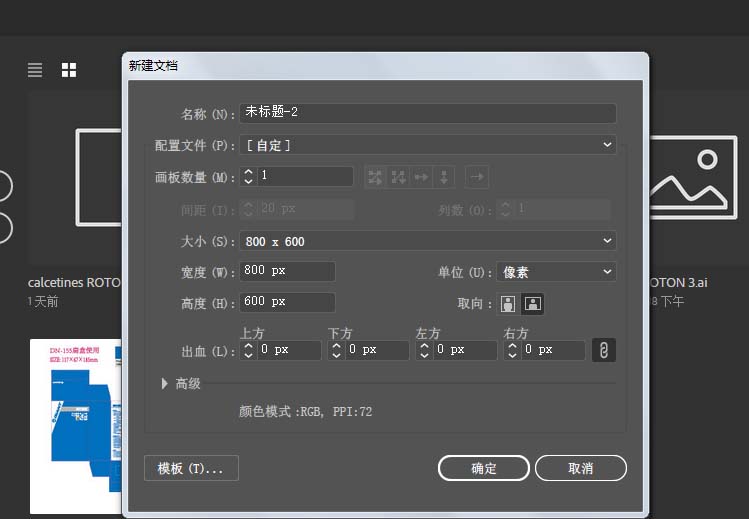Toggle the bleed link chain icon
The height and width of the screenshot is (519, 749).
603,350
